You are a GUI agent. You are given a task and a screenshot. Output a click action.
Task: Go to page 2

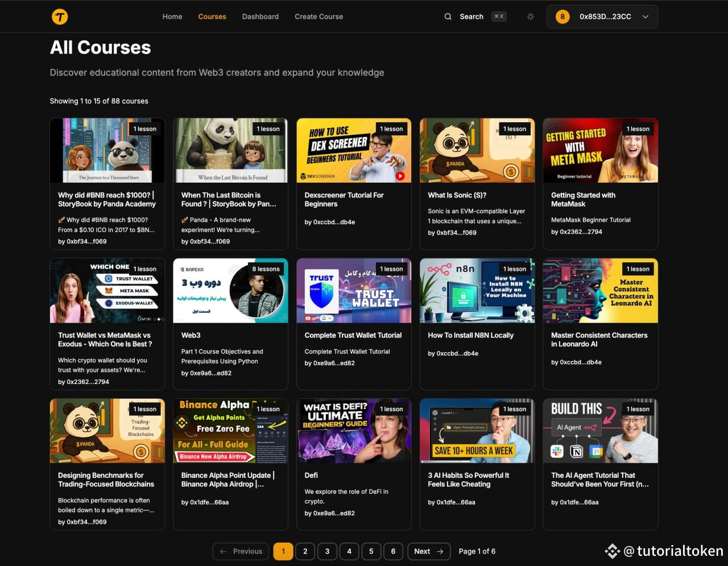(305, 551)
